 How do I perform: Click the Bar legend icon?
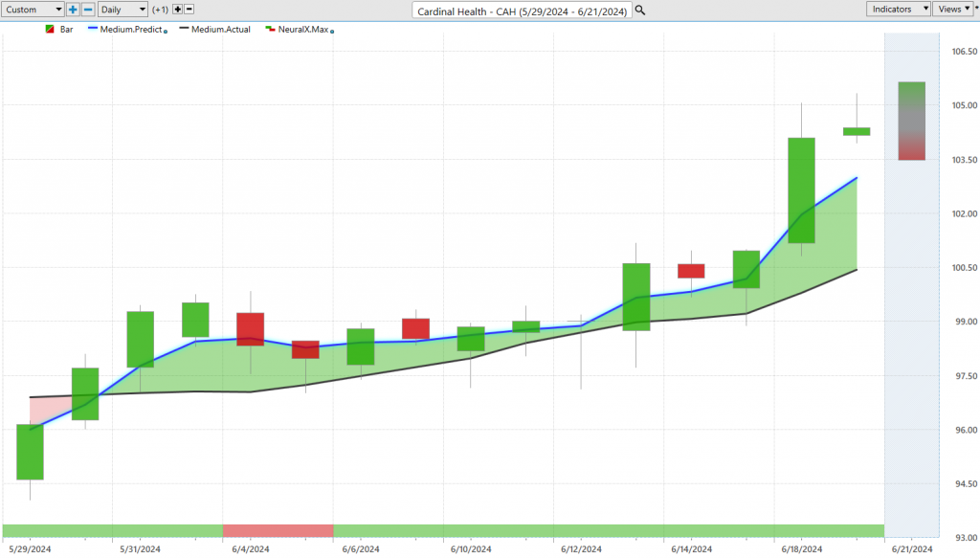click(50, 30)
